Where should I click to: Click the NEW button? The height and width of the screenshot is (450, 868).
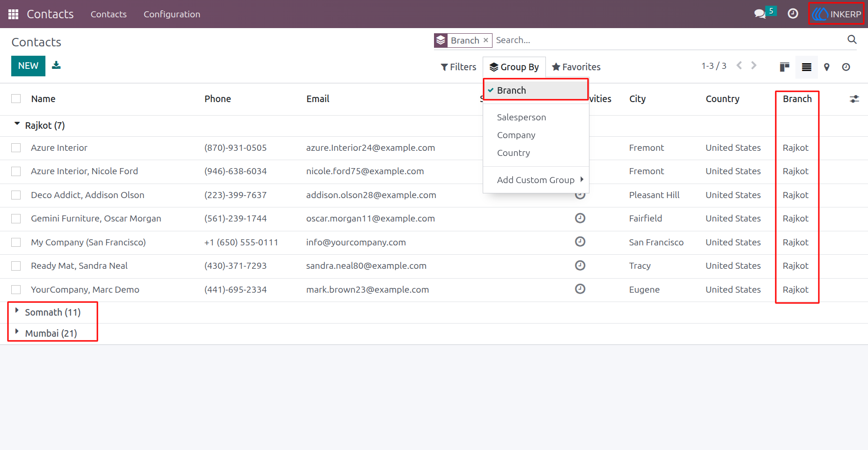click(x=28, y=66)
